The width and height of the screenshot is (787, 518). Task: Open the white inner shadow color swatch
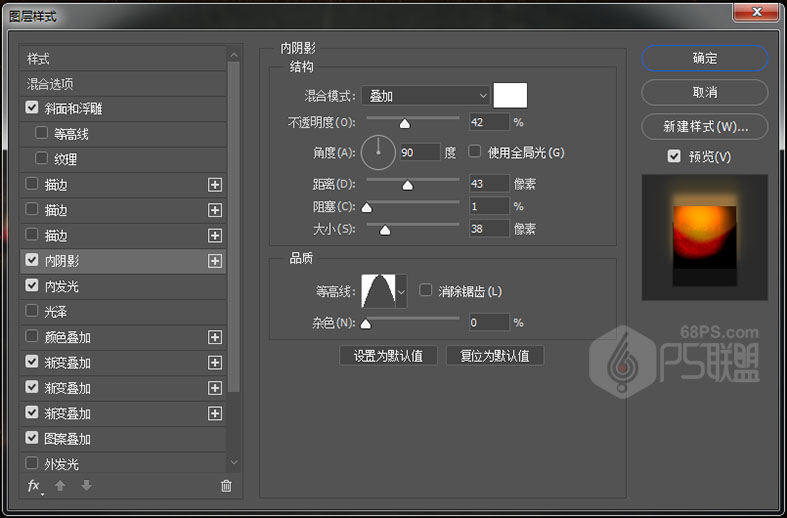[510, 95]
